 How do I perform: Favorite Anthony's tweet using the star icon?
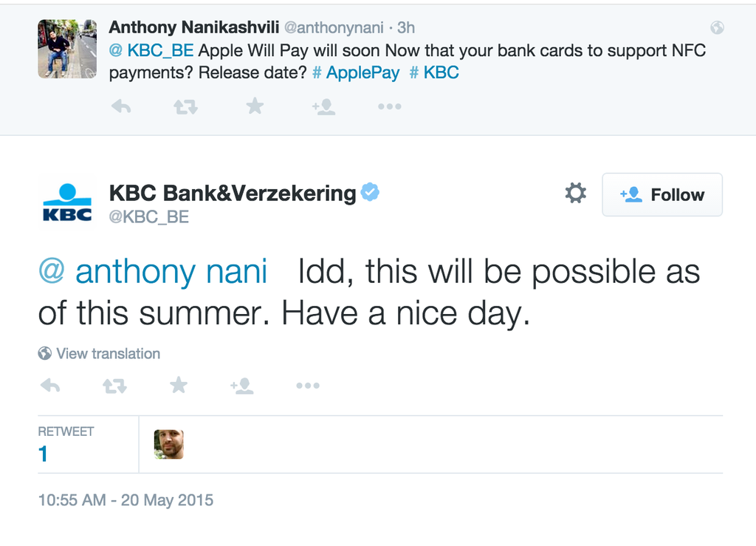pyautogui.click(x=254, y=106)
